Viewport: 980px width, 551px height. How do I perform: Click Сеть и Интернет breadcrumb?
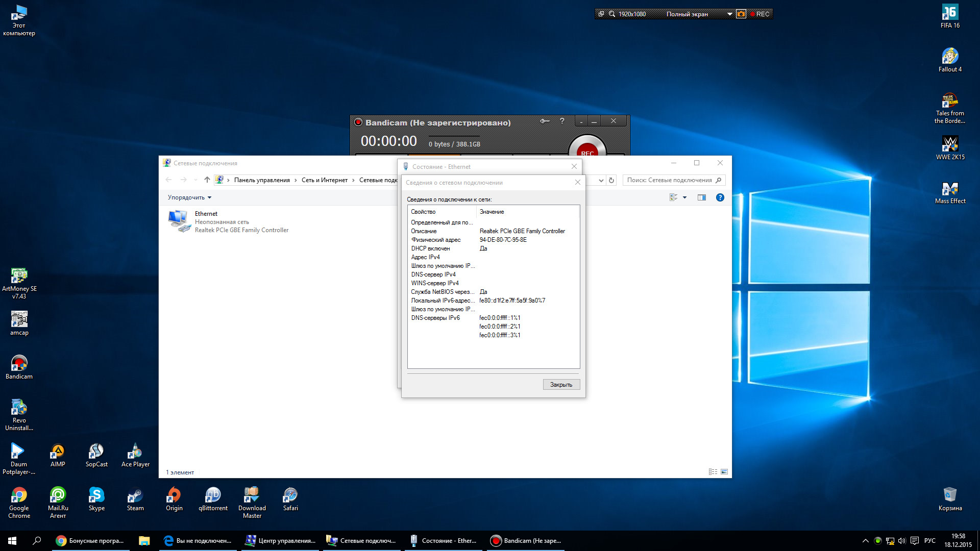tap(324, 180)
